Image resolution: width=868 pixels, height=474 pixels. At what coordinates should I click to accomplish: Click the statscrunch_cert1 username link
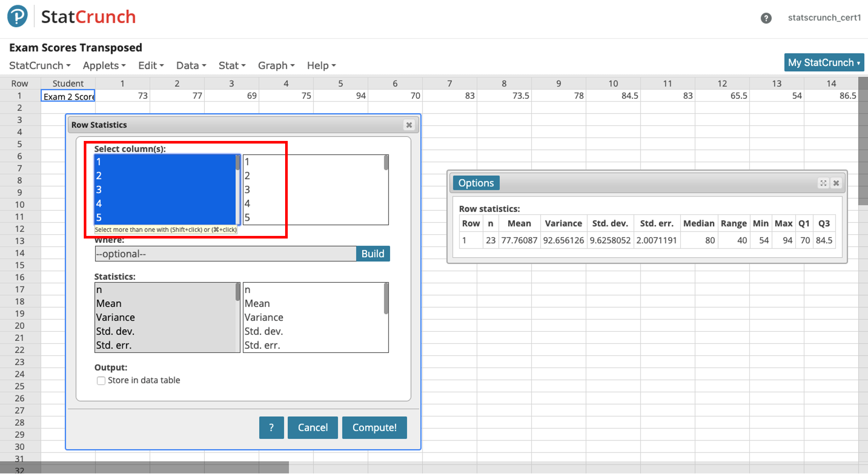click(824, 18)
